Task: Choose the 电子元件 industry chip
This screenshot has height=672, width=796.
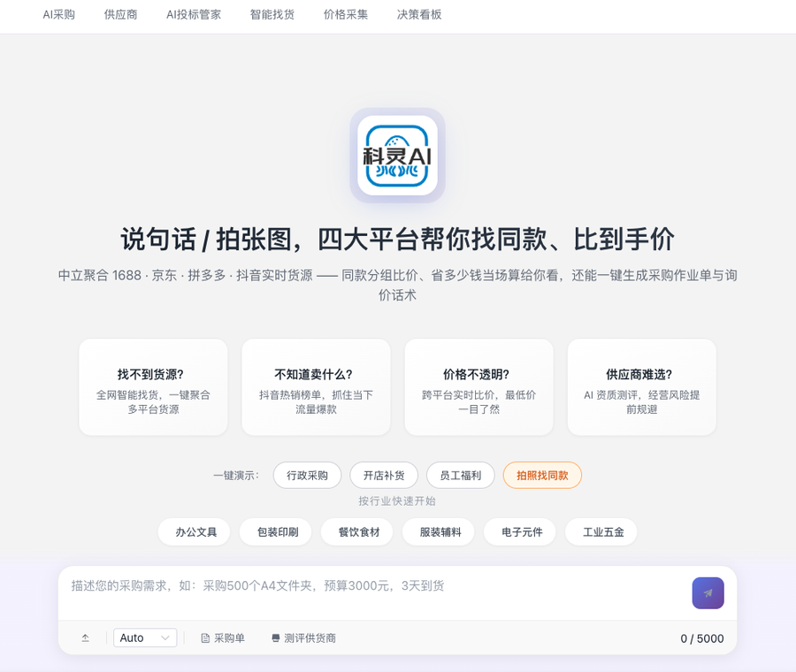Action: tap(522, 532)
